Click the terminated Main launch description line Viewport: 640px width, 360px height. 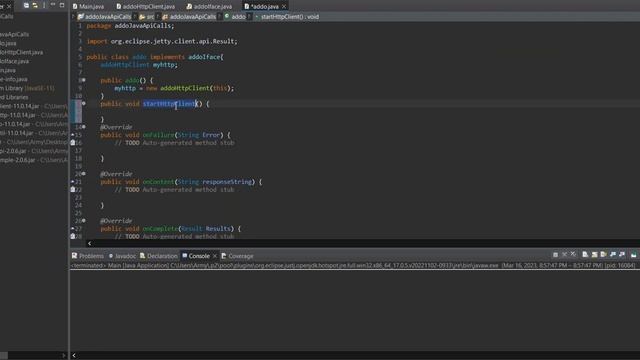pyautogui.click(x=353, y=265)
